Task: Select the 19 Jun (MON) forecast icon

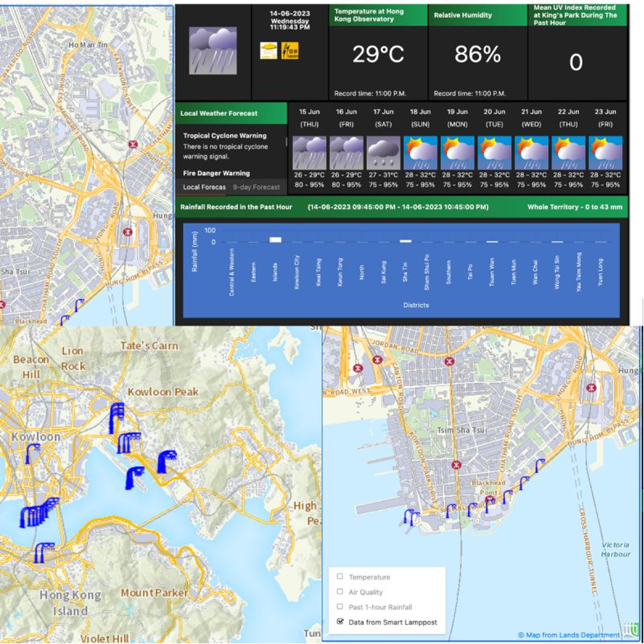Action: [x=457, y=153]
